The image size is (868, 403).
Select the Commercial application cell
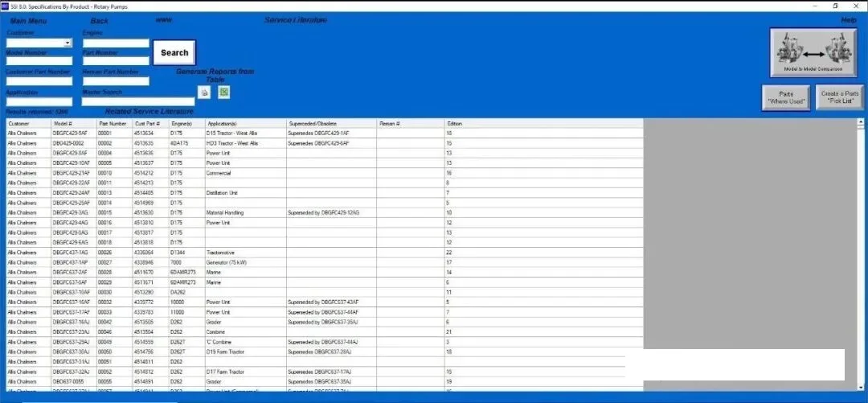(x=245, y=173)
